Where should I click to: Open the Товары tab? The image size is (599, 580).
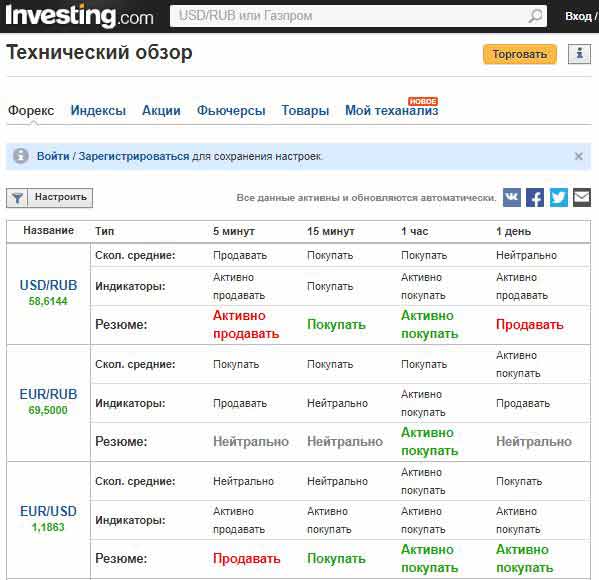click(x=305, y=110)
